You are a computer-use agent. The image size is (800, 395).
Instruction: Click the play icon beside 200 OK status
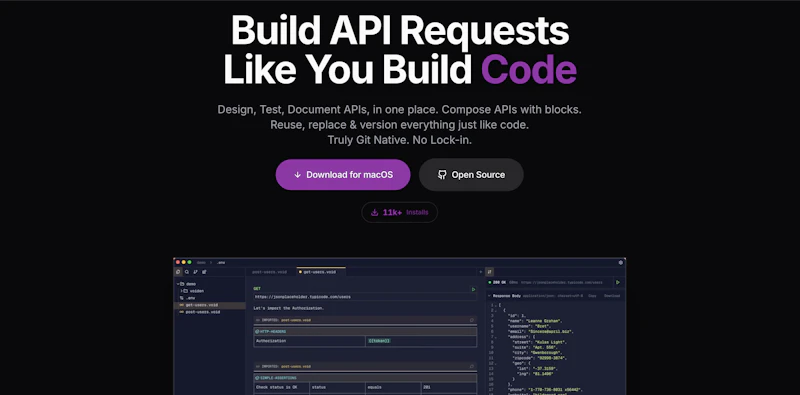618,282
